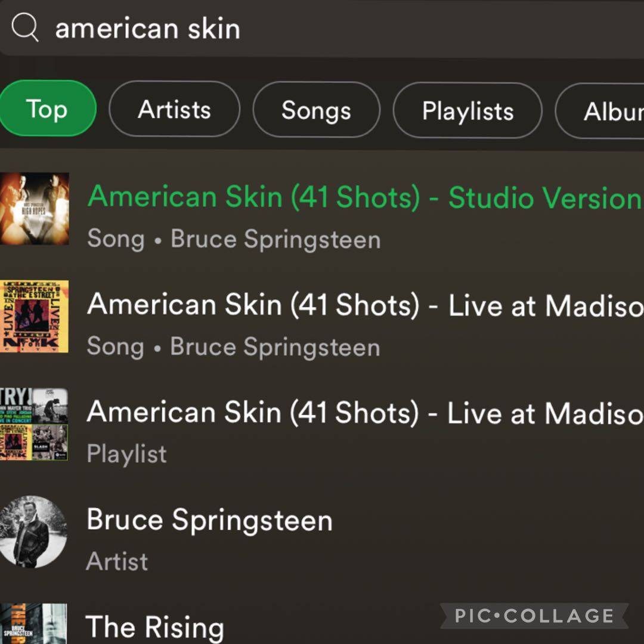Open the Bruce Springsteen artist result
Image resolution: width=644 pixels, height=644 pixels.
(209, 520)
